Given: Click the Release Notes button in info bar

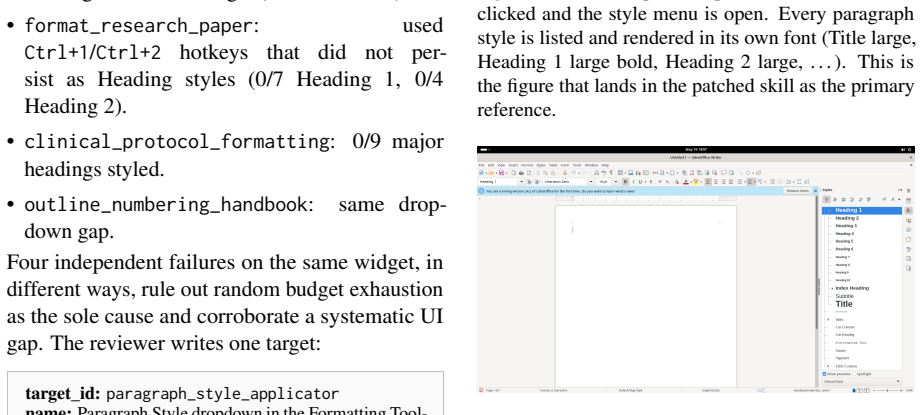Looking at the screenshot, I should (x=798, y=190).
